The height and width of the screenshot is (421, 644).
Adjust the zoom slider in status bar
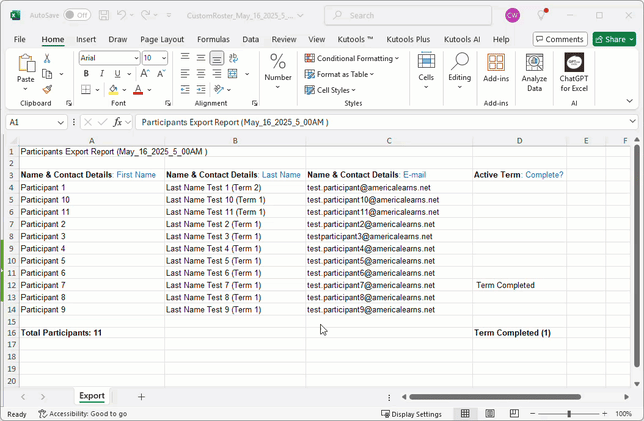click(x=569, y=413)
